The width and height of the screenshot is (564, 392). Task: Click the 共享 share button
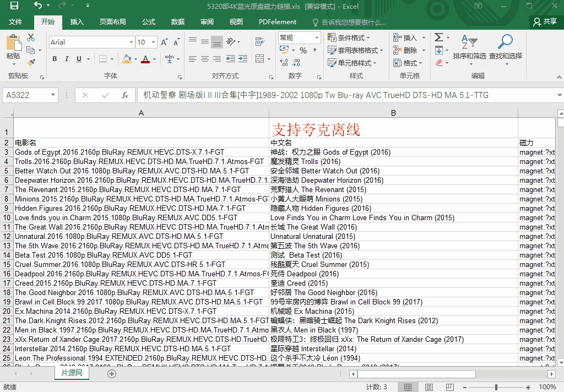(x=545, y=21)
